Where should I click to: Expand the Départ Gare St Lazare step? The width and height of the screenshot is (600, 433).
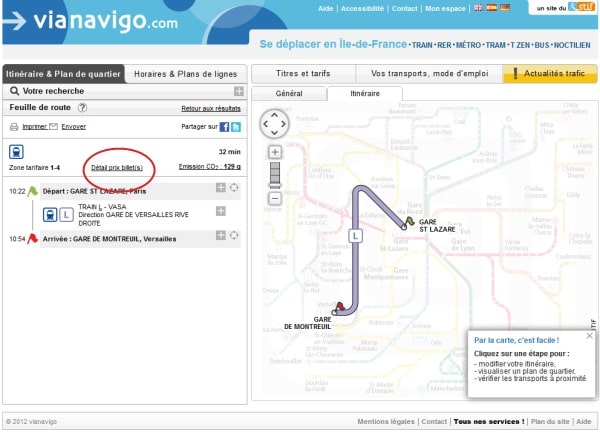[221, 187]
